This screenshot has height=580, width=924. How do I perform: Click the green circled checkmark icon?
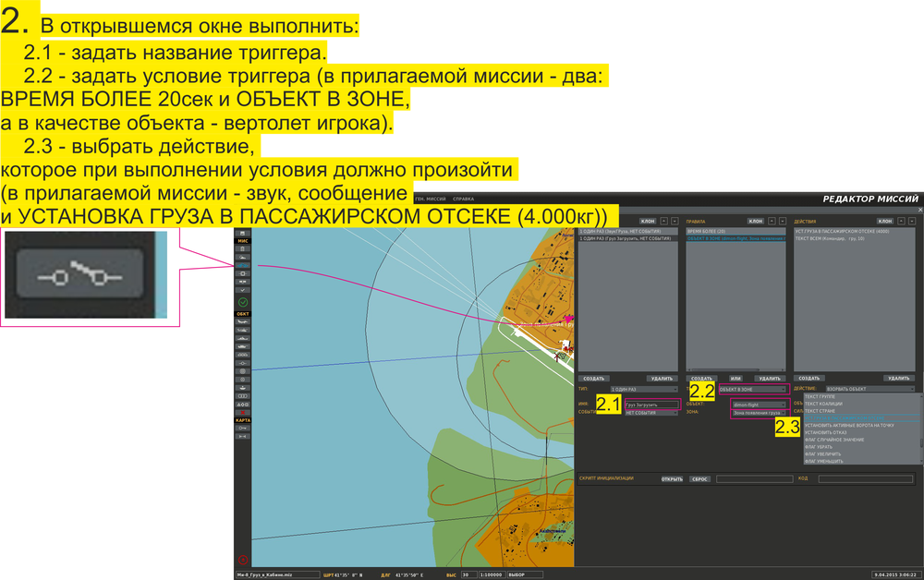[x=243, y=302]
